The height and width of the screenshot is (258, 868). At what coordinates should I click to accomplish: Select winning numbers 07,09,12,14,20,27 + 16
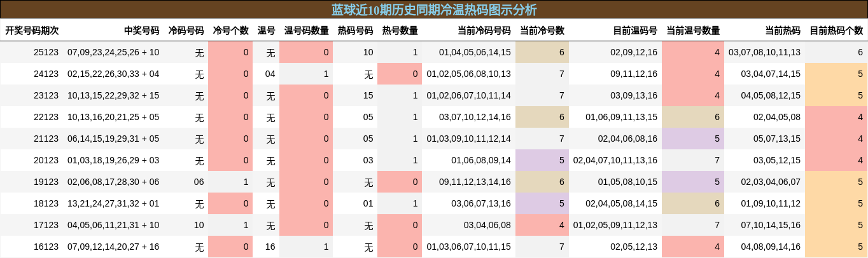click(x=113, y=247)
